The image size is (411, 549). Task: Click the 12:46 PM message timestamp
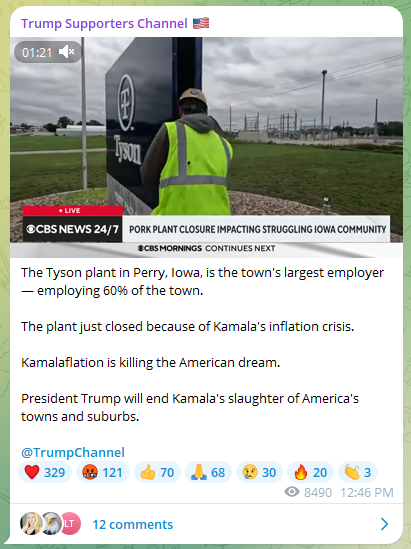pos(367,493)
